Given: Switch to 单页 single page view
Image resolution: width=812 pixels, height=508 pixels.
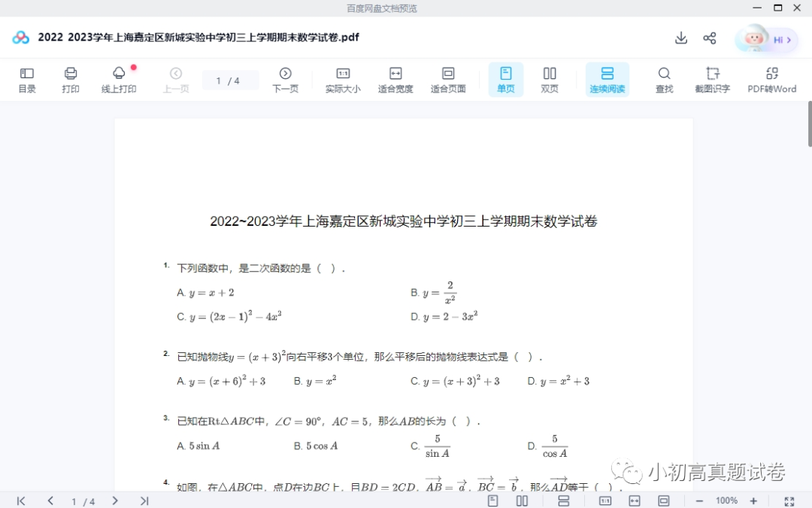Looking at the screenshot, I should (506, 80).
